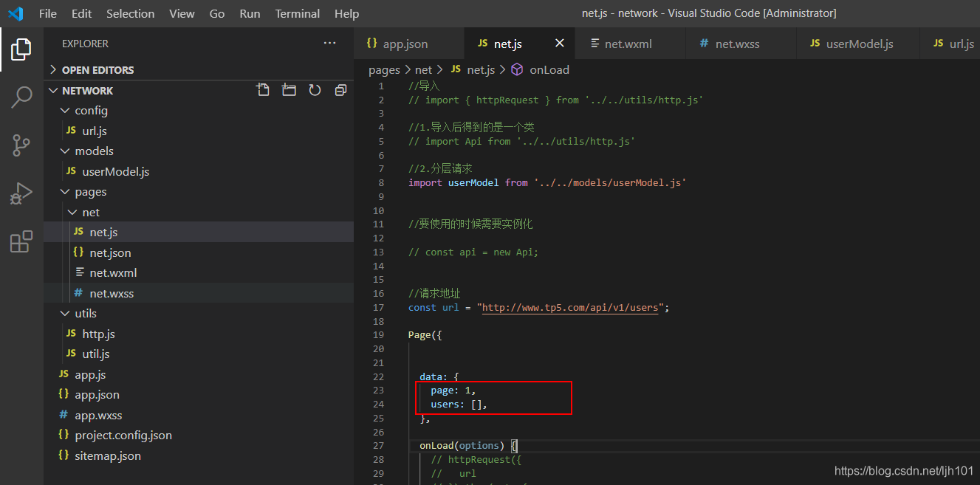Create a new folder in NETWORK

point(289,90)
